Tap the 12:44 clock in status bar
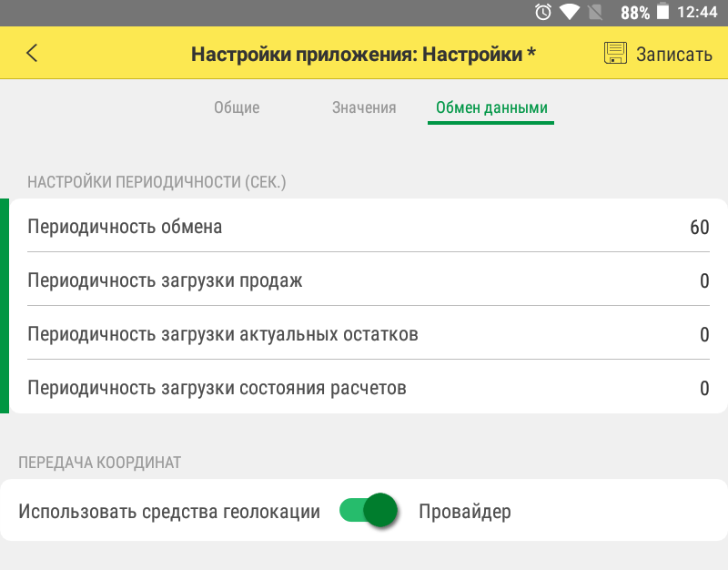The width and height of the screenshot is (728, 570). tap(698, 12)
